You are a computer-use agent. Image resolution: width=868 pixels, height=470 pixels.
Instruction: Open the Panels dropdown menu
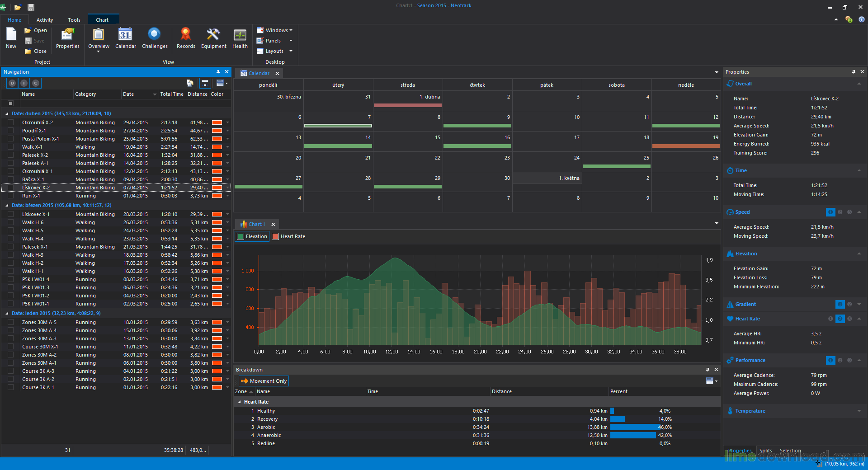274,41
